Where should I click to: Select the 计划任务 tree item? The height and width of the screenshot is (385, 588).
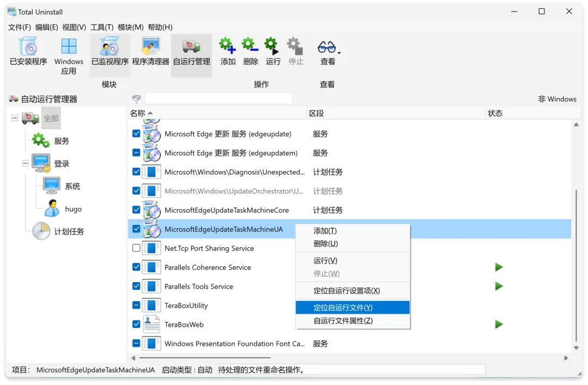point(69,231)
